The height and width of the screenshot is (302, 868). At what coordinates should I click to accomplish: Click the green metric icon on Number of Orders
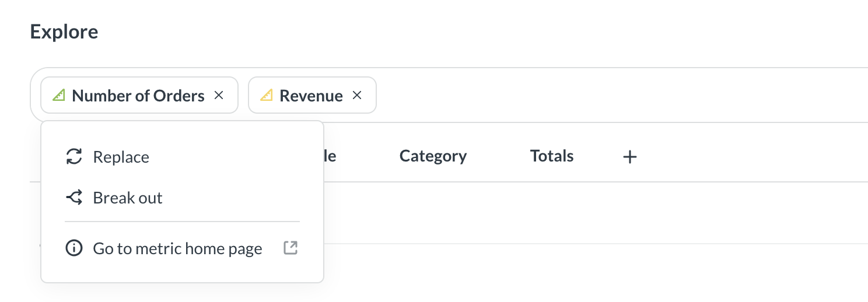(x=58, y=95)
